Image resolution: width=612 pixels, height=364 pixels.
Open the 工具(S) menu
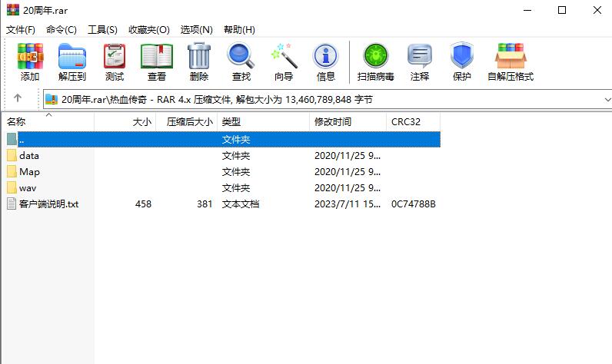[x=102, y=30]
